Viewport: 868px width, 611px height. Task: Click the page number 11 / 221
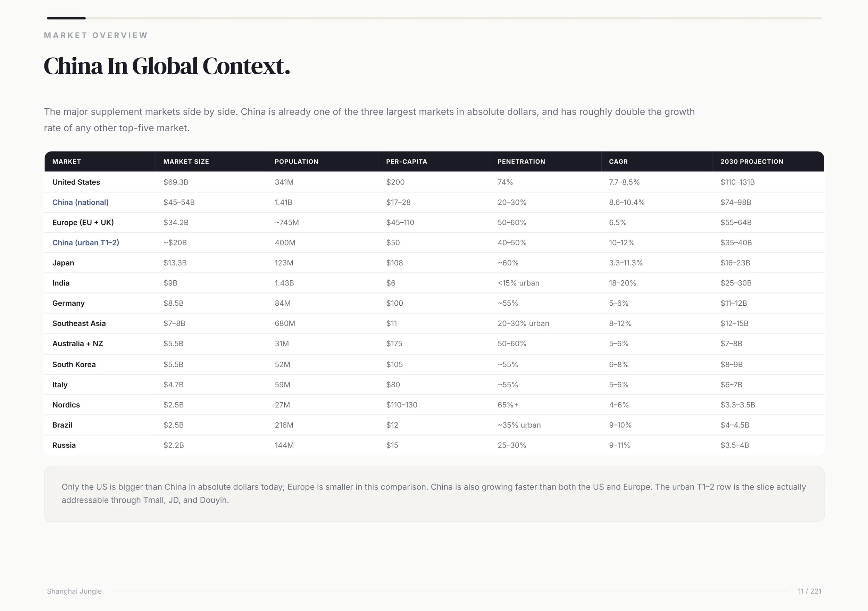coord(809,591)
